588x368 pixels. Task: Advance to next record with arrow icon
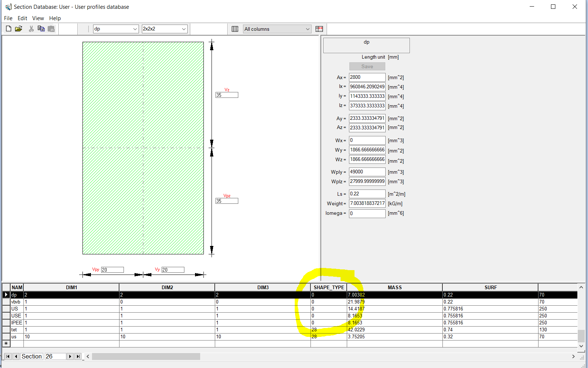[x=70, y=356]
